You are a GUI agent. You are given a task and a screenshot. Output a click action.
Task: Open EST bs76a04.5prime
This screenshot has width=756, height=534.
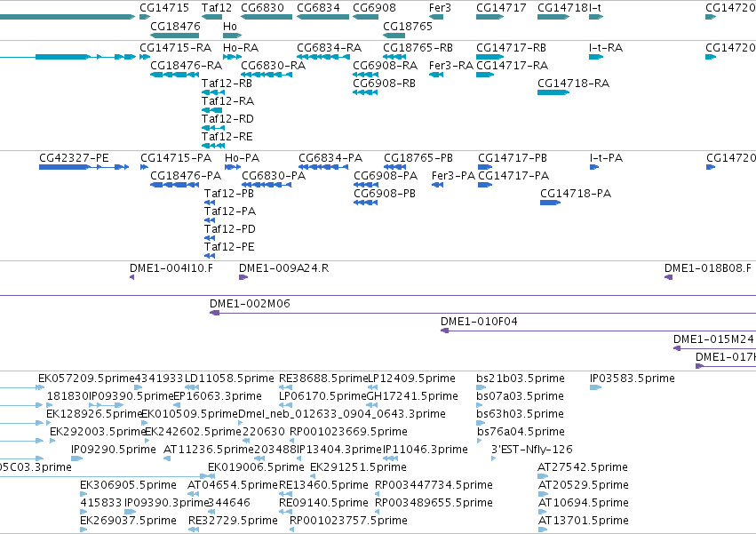[521, 431]
